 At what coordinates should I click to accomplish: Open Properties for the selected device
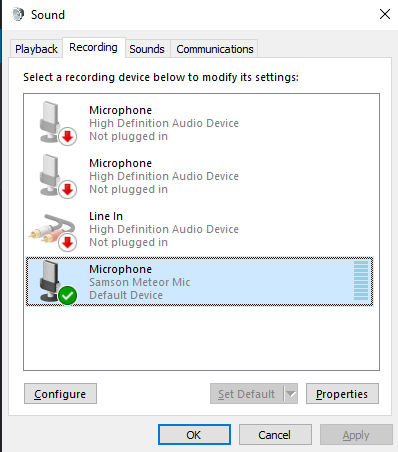[x=342, y=394]
